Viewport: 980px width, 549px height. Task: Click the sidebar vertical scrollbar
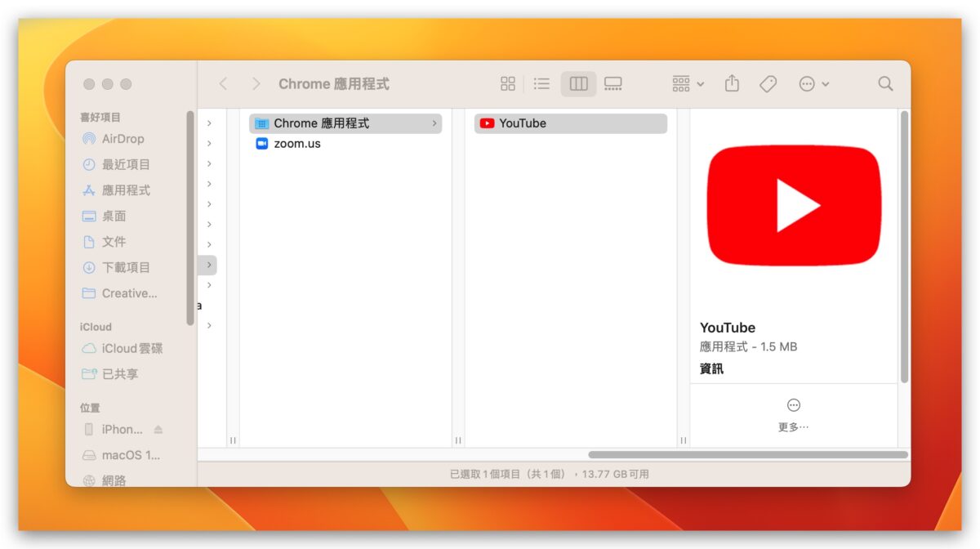190,219
